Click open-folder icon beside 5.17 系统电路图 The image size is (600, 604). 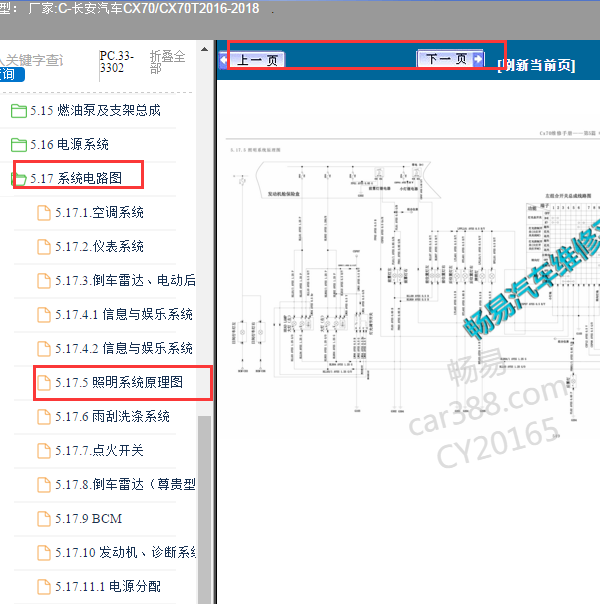click(x=19, y=179)
